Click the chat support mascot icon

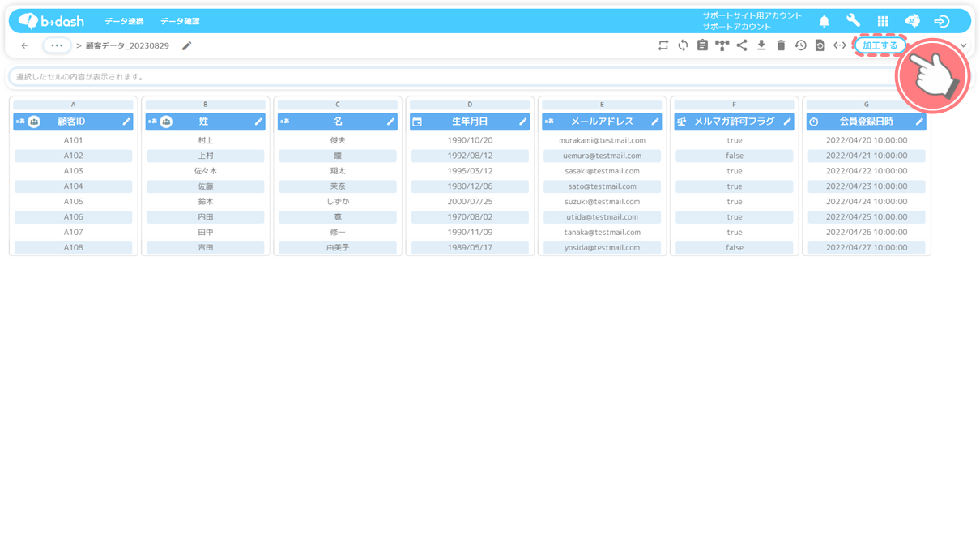[912, 21]
